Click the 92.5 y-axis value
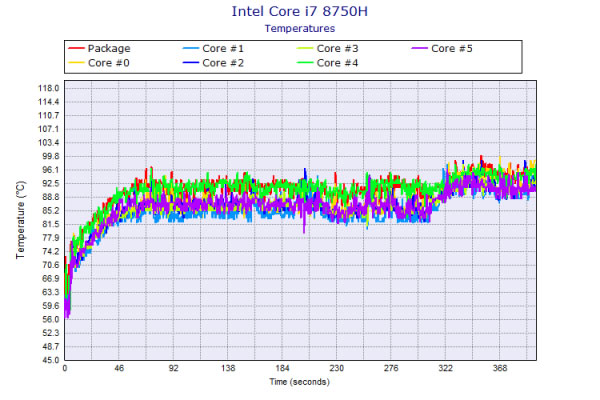This screenshot has height=400, width=600. [51, 184]
